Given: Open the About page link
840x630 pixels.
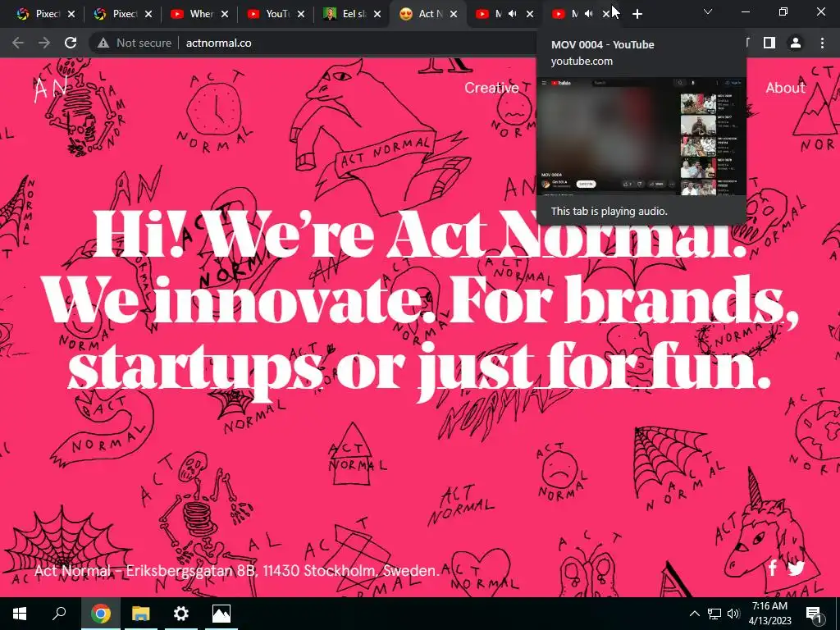Looking at the screenshot, I should click(785, 88).
